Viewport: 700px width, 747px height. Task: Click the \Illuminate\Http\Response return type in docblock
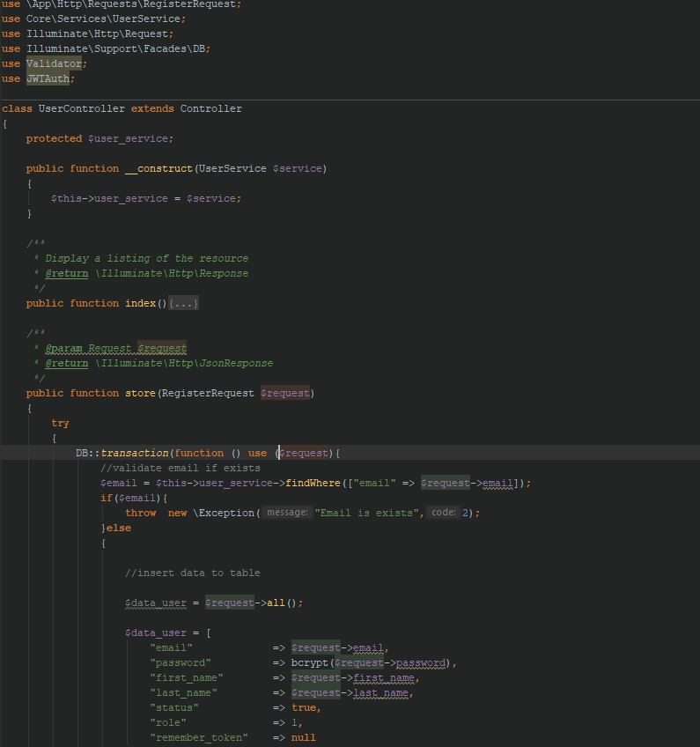[x=172, y=273]
